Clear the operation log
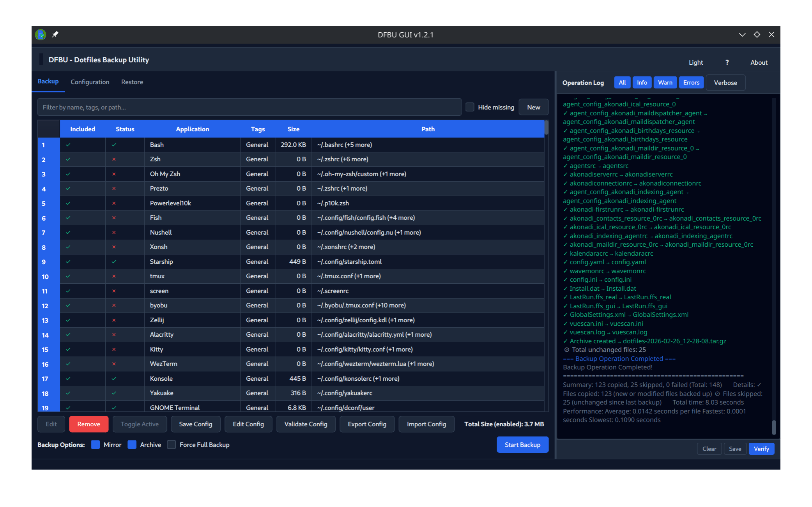This screenshot has width=812, height=507. [x=709, y=449]
